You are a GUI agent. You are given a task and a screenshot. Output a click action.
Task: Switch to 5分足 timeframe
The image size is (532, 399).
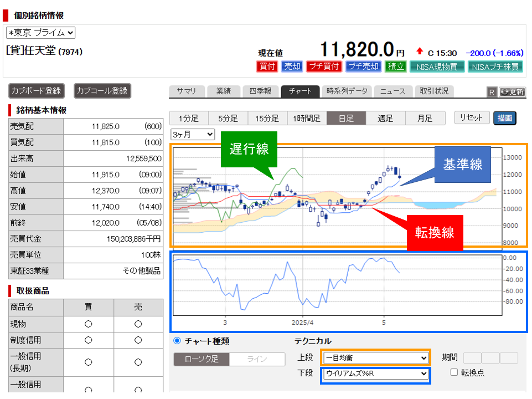[x=228, y=118]
